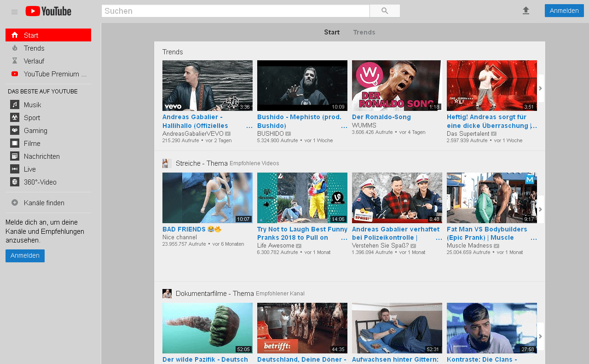589x364 pixels.
Task: Open the Der Ronaldo-Song title link
Action: coord(381,117)
